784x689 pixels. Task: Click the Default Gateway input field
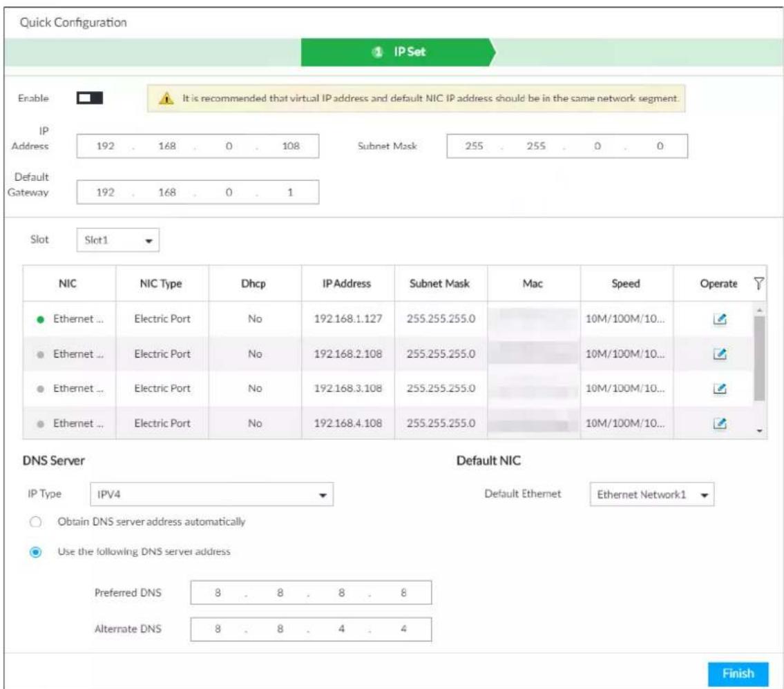pyautogui.click(x=198, y=193)
